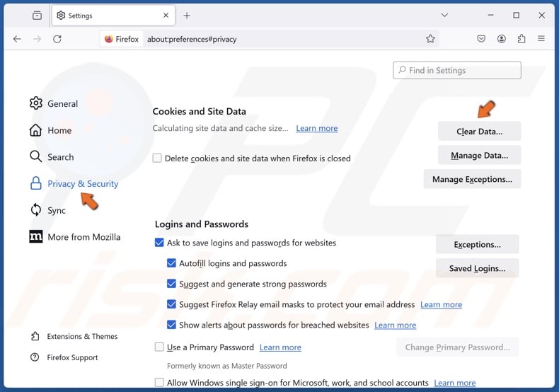The width and height of the screenshot is (559, 392).
Task: Toggle Ask to save logins and passwords
Action: (159, 243)
